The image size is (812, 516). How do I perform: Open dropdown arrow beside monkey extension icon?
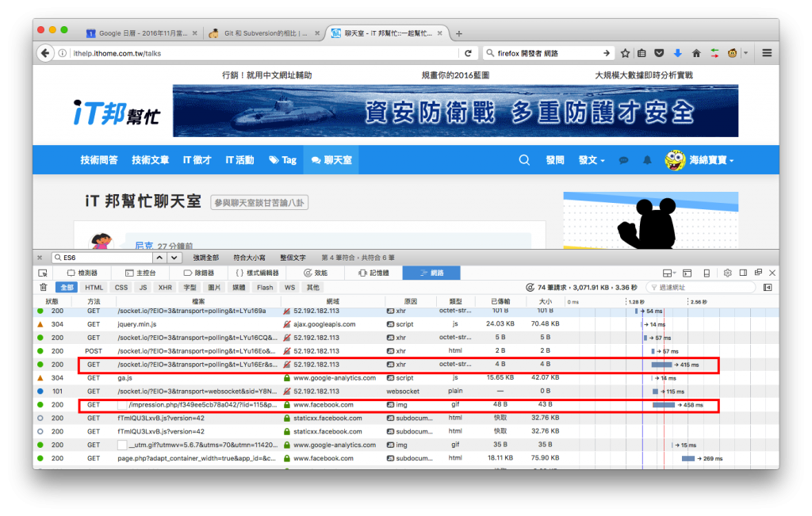click(745, 53)
